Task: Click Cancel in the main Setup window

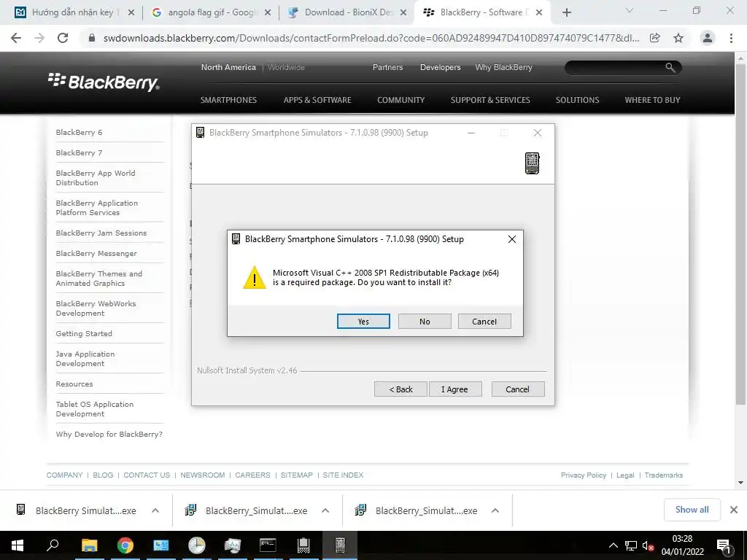Action: (518, 389)
